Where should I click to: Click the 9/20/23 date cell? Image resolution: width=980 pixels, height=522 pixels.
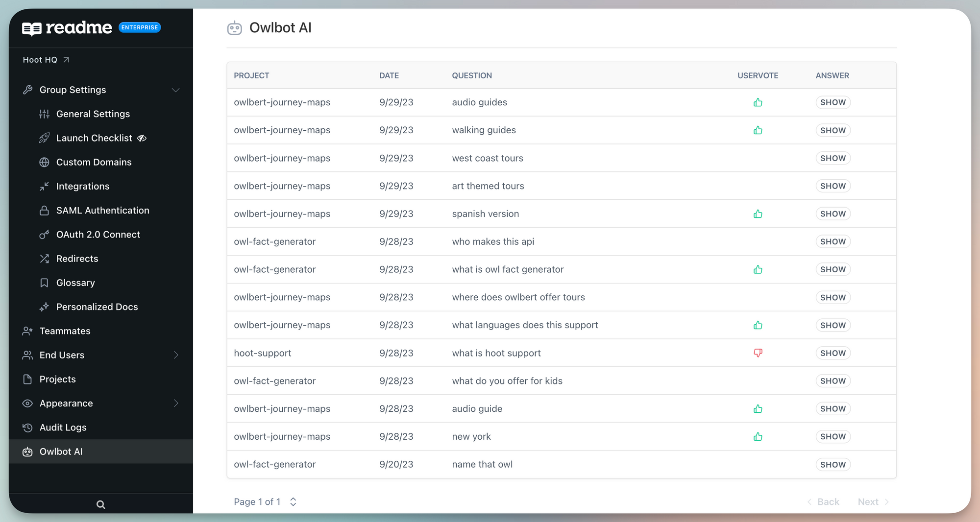396,465
